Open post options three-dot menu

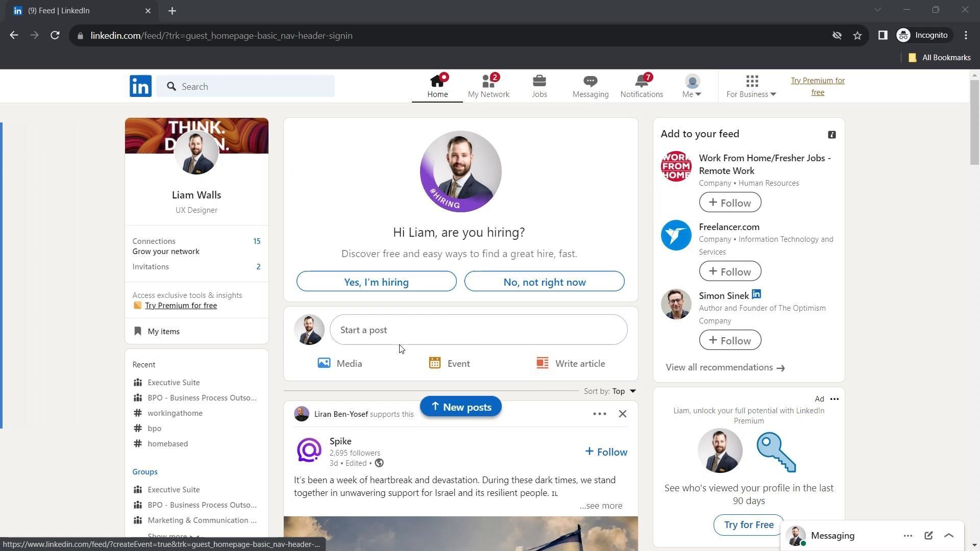(599, 414)
